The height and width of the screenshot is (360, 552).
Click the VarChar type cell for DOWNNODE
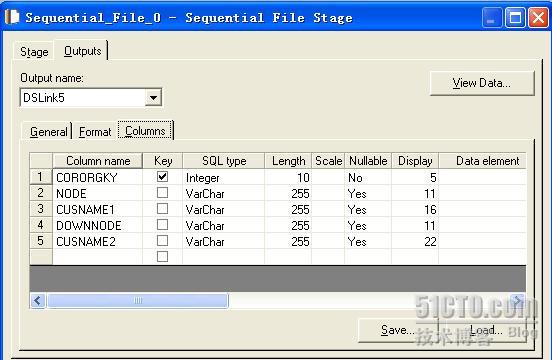(224, 225)
